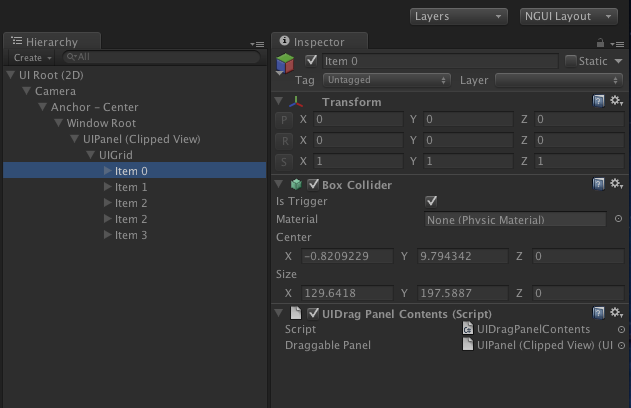Open Box Collider help icon
The width and height of the screenshot is (631, 408).
coord(598,184)
